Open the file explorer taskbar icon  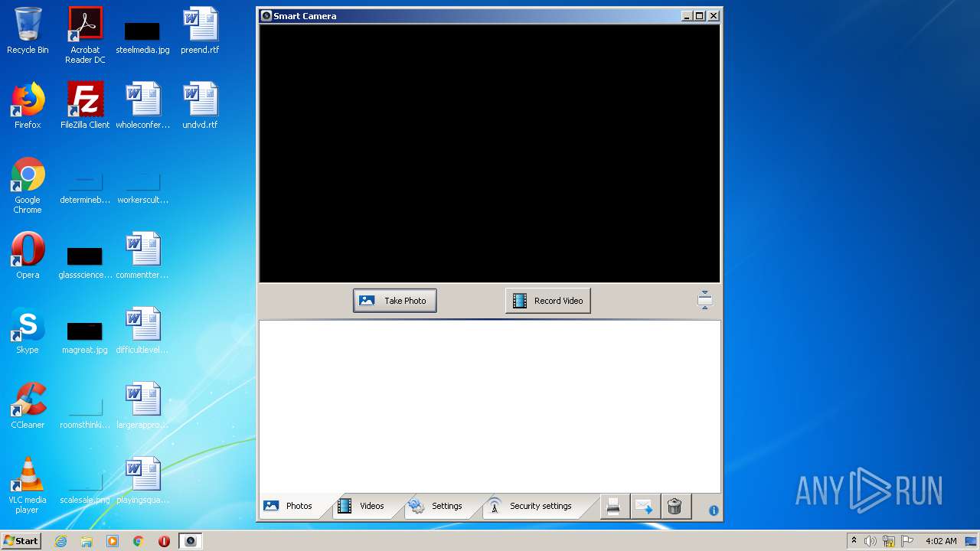coord(87,541)
